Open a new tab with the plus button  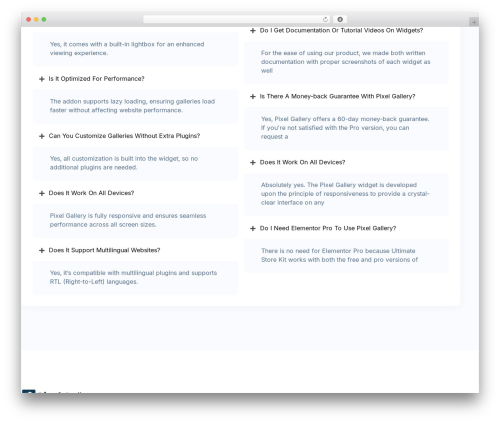tap(474, 22)
